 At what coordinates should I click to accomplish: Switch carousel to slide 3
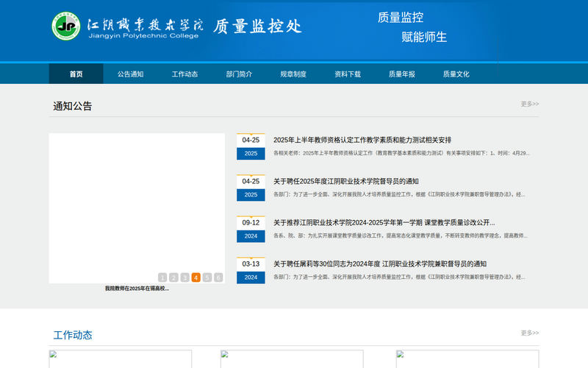tap(185, 277)
